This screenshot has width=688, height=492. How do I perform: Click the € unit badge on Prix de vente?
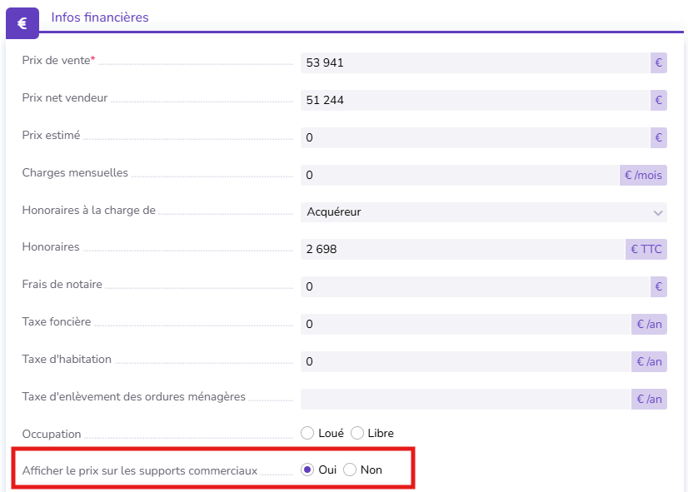tap(658, 63)
